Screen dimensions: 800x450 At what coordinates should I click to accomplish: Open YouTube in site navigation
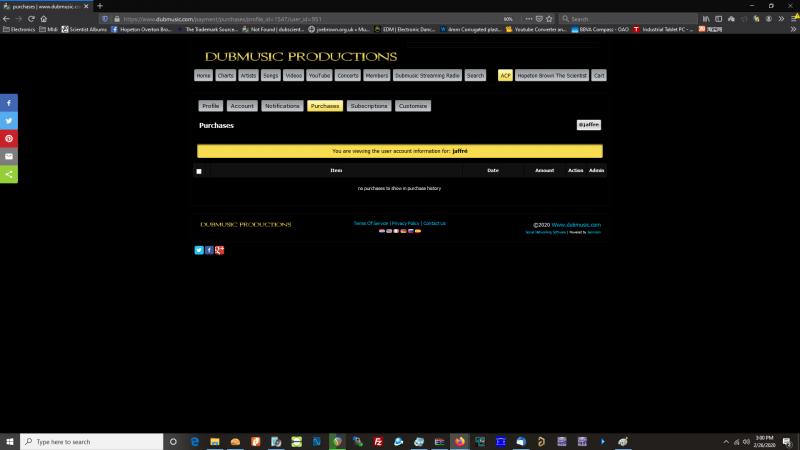tap(319, 76)
